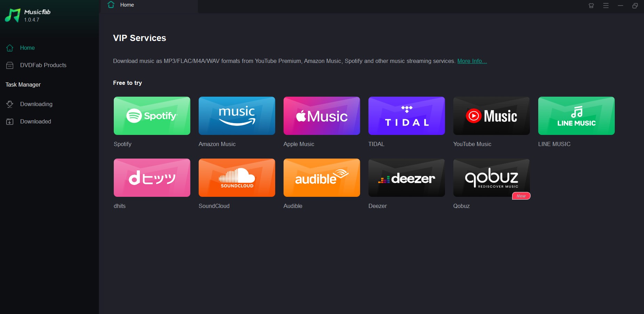Click the MusicFab logo icon

click(13, 15)
